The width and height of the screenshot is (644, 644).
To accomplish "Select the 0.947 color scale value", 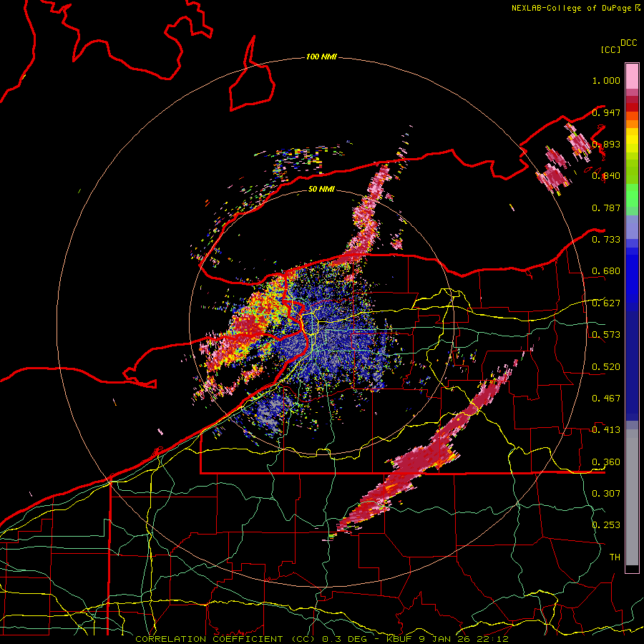I will click(x=606, y=112).
